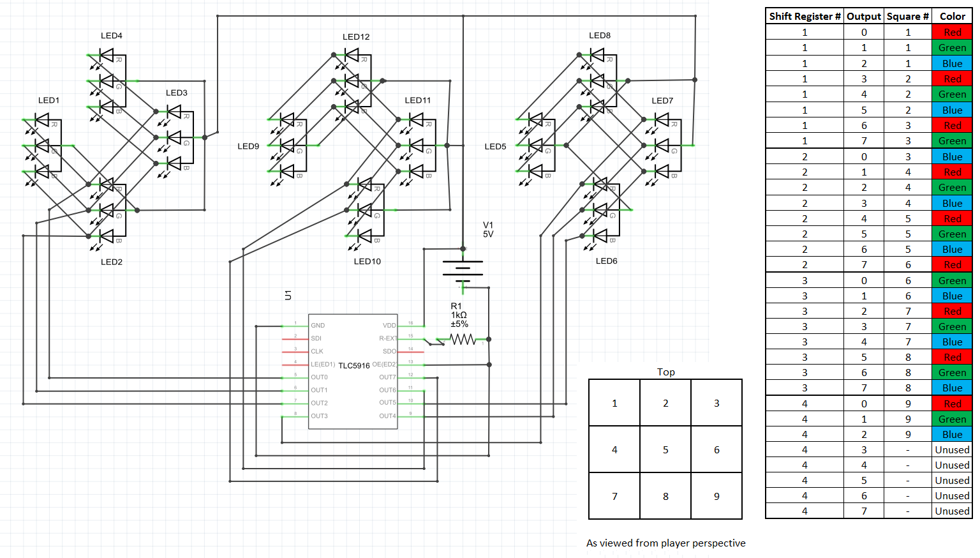
Task: Click the green diode symbol of LED11
Action: click(417, 146)
